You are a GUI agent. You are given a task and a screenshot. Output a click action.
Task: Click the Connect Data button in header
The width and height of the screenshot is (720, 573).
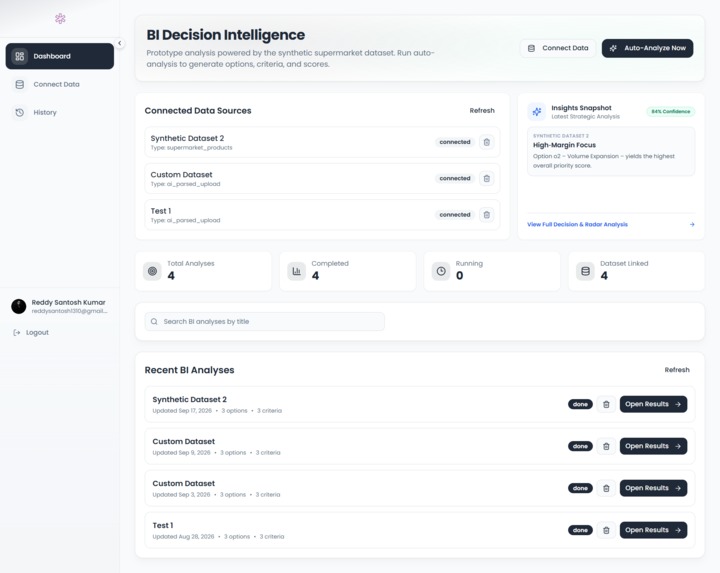[558, 48]
